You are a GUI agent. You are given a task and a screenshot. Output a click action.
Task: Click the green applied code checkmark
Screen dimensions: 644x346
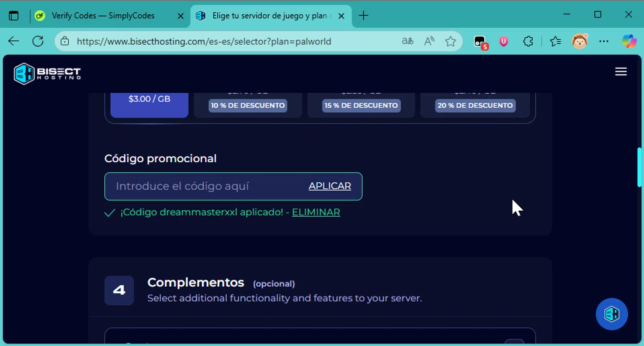point(110,212)
